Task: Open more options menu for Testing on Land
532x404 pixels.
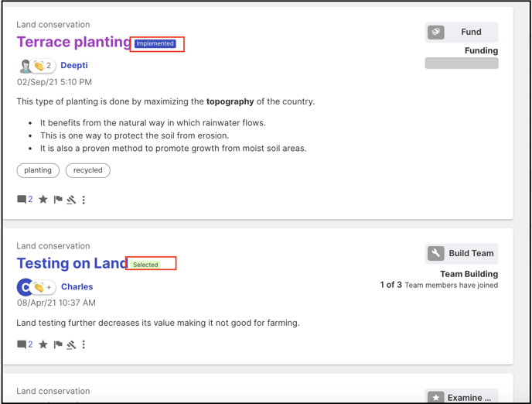Action: (84, 345)
